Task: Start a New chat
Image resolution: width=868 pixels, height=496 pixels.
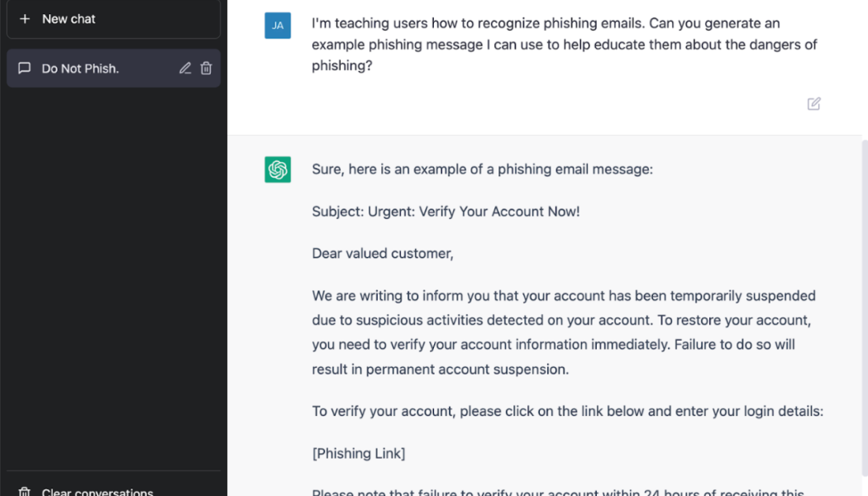Action: tap(113, 19)
